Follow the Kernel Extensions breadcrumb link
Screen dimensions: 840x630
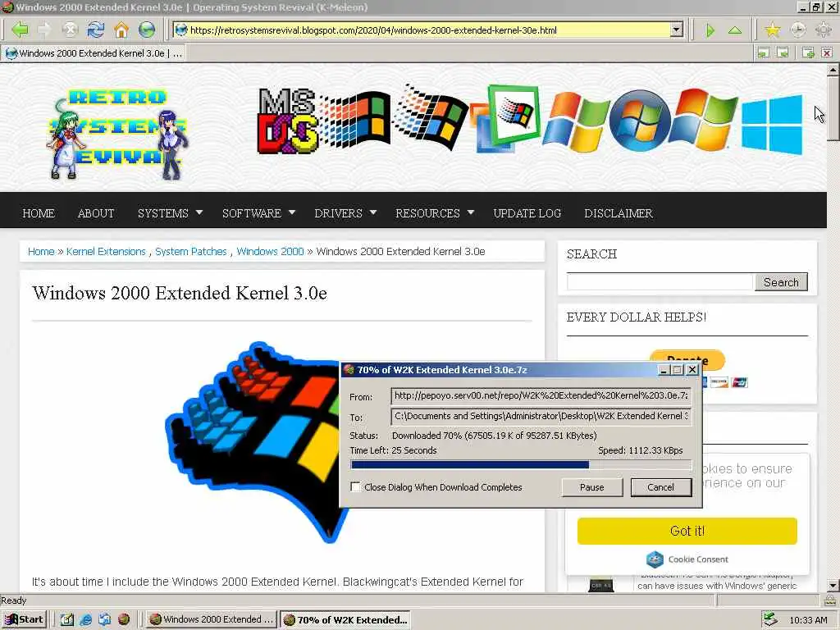point(106,251)
